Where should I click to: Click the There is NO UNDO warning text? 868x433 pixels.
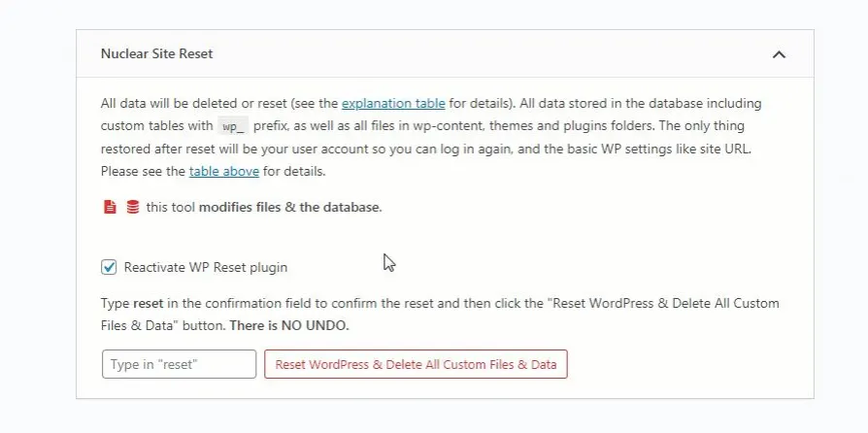(x=289, y=325)
